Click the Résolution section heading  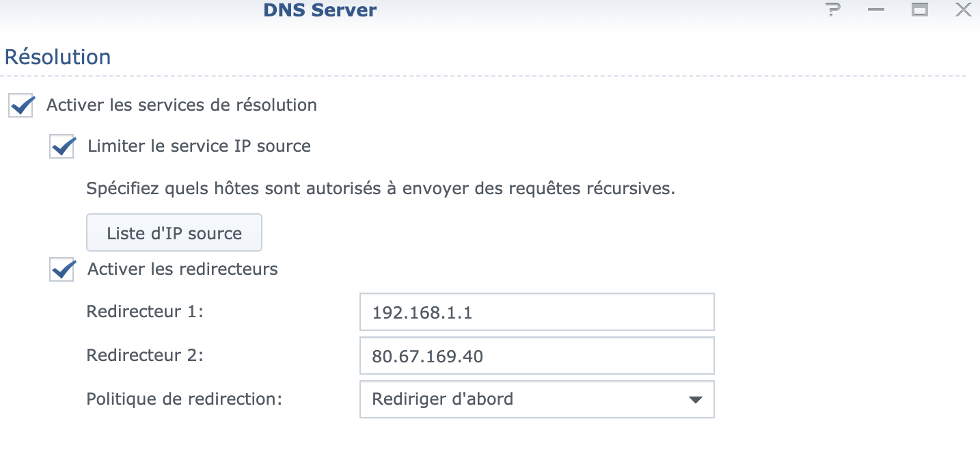pos(57,57)
